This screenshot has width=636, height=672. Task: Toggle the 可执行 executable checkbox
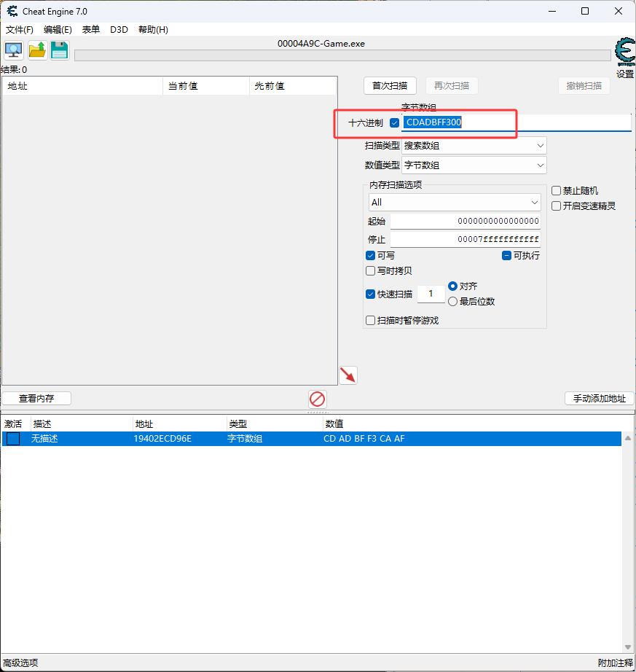click(506, 256)
